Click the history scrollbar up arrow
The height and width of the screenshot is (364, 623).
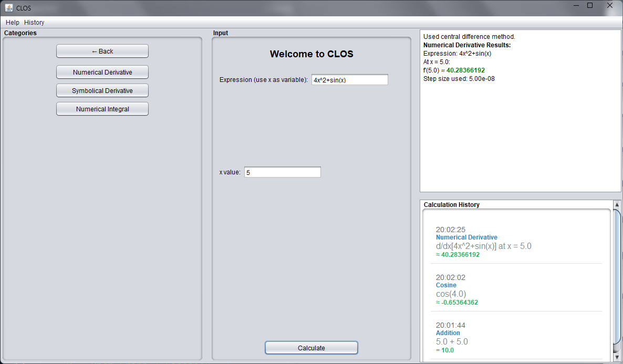617,205
